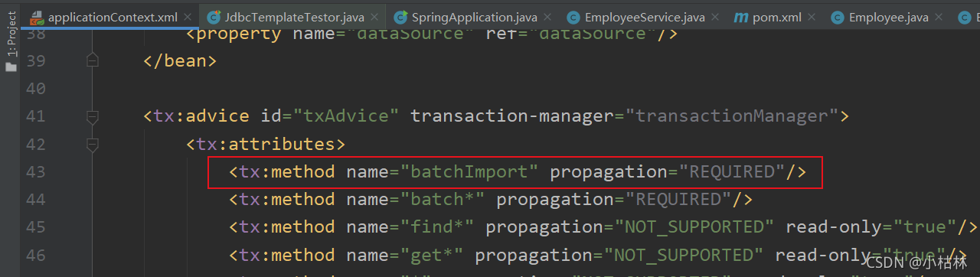Open the SpringApplication.java tab
The width and height of the screenshot is (980, 277).
(x=475, y=16)
